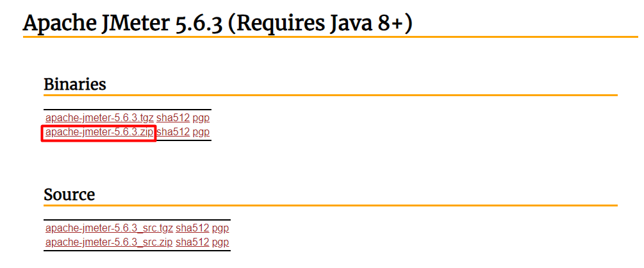This screenshot has width=644, height=268.
Task: Click the orange divider below Binaries heading
Action: tap(330, 96)
